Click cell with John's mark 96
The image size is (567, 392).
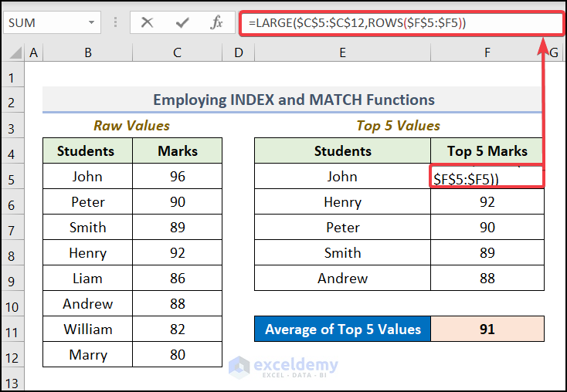tap(177, 177)
